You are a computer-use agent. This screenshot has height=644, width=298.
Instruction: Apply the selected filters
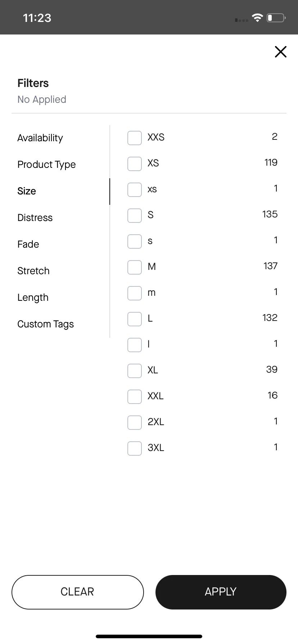click(x=221, y=592)
